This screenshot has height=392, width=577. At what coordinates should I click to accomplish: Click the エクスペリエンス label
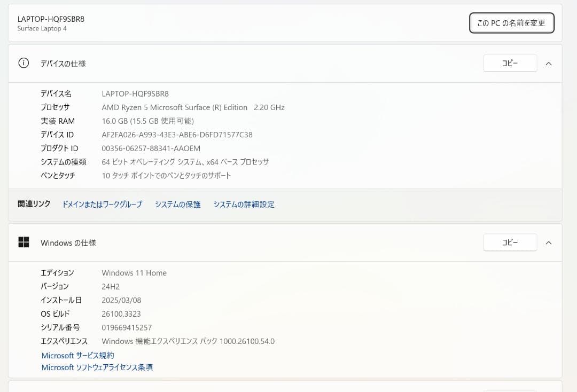tap(64, 341)
